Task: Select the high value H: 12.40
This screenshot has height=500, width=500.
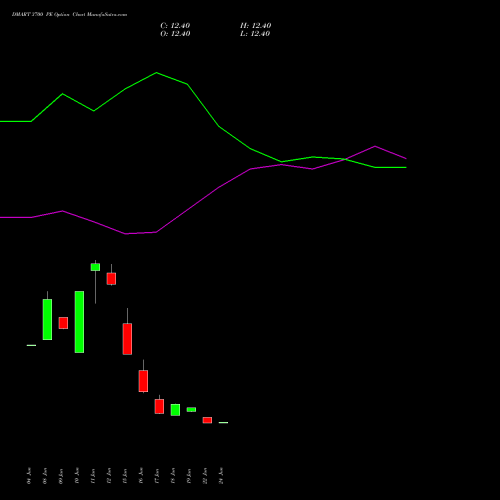Action: (x=256, y=26)
